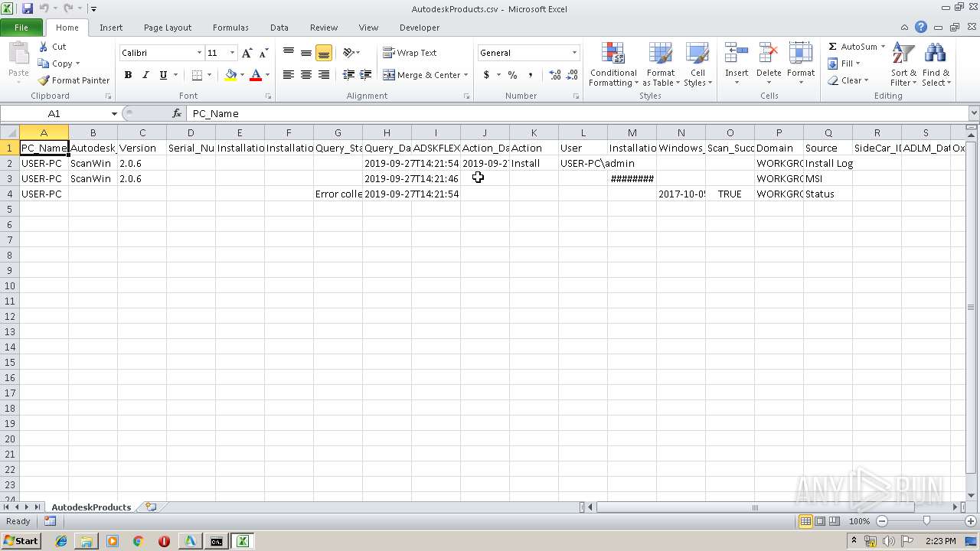Open the Fill menu

pyautogui.click(x=844, y=64)
